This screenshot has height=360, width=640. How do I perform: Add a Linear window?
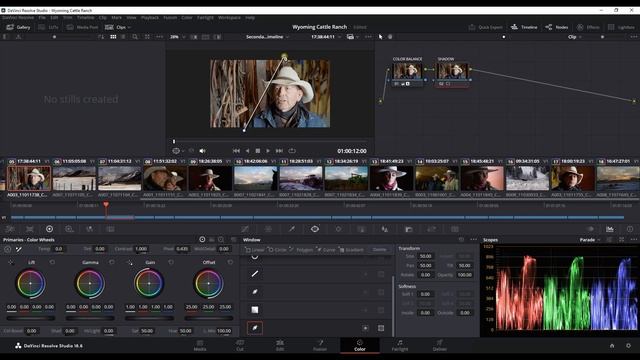coord(255,249)
